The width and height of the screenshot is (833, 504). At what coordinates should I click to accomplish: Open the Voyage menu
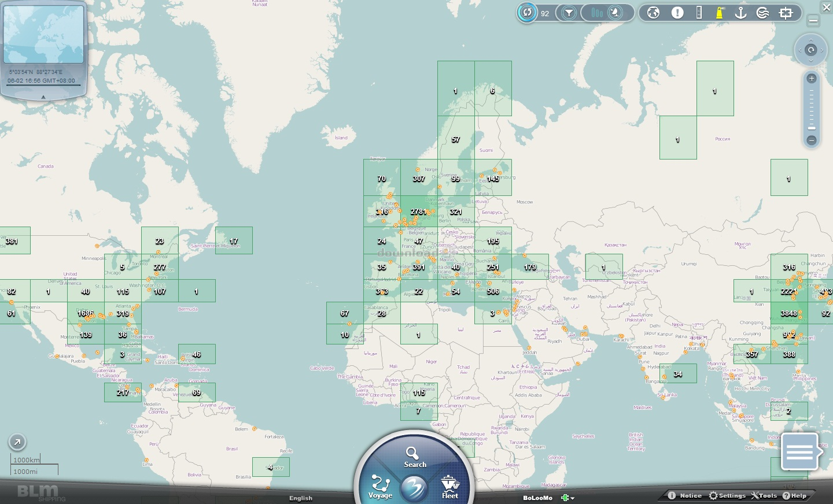pos(380,486)
